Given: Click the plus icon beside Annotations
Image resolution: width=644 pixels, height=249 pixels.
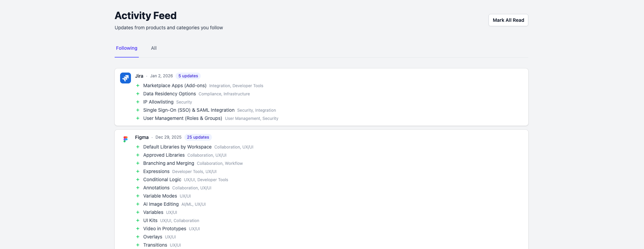Looking at the screenshot, I should click(138, 188).
